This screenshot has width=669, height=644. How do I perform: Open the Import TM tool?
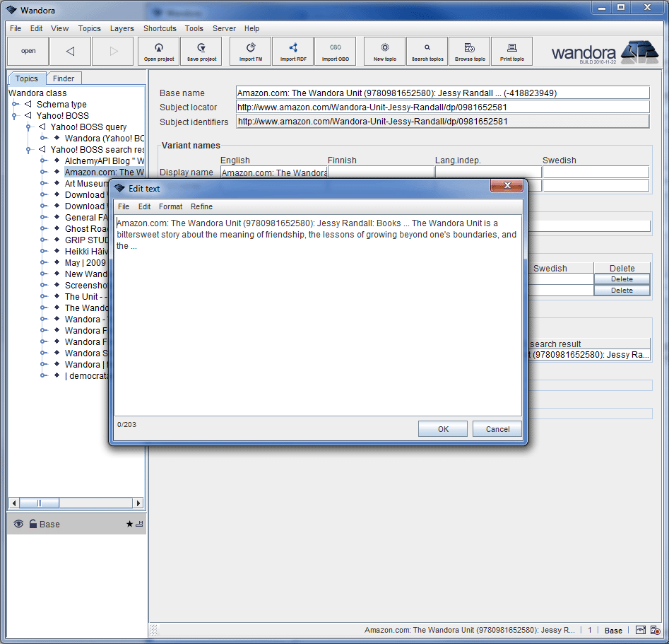249,51
